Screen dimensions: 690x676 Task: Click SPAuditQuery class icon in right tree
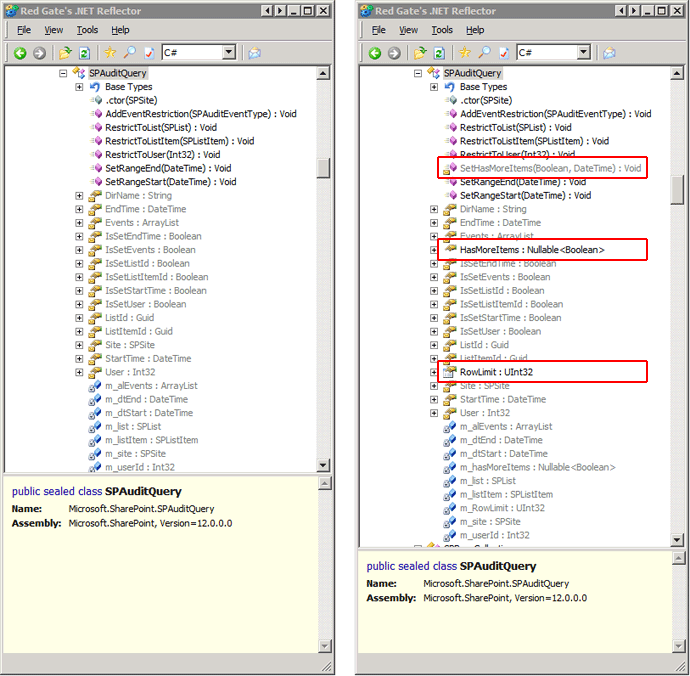click(x=433, y=73)
